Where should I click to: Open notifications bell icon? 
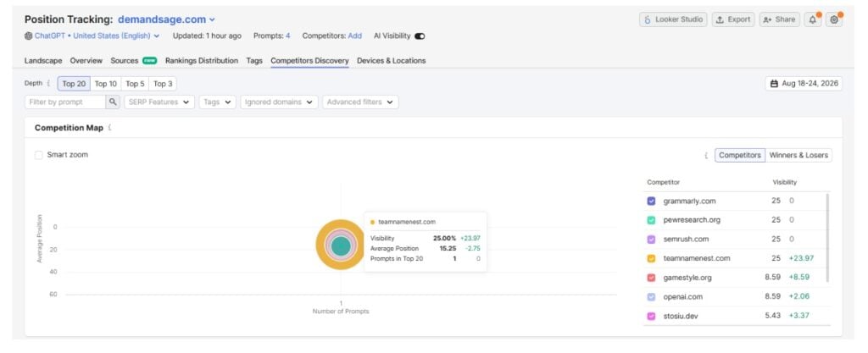[x=813, y=19]
